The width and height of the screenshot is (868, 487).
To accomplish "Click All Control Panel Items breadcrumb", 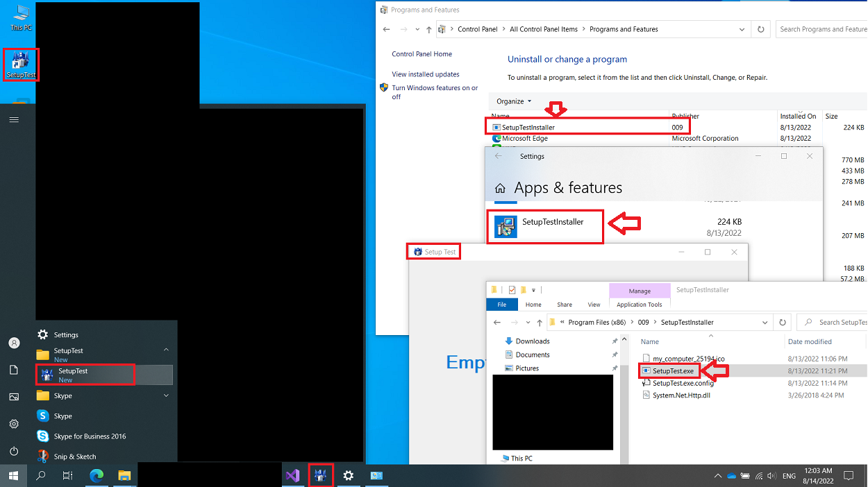I will point(544,29).
